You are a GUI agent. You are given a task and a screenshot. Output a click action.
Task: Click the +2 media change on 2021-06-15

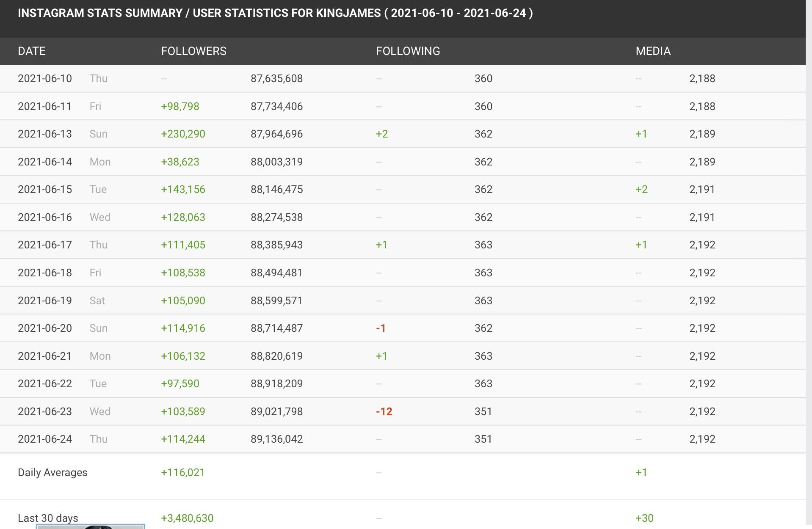[641, 190]
